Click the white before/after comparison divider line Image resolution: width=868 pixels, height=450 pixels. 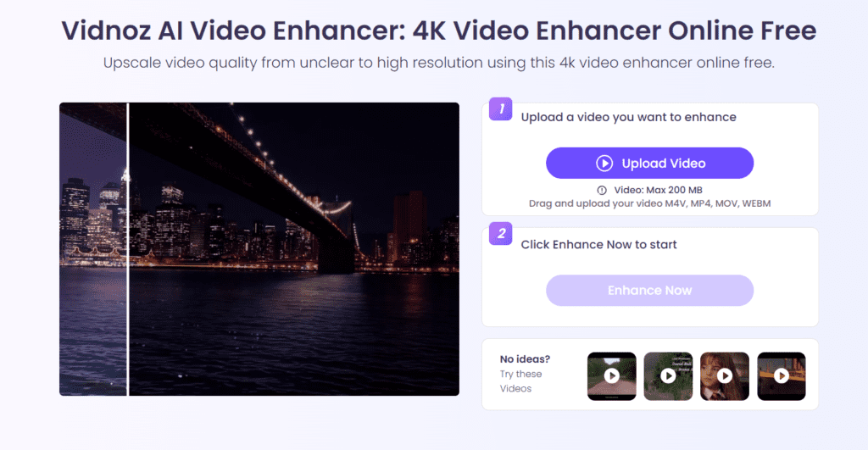tap(128, 249)
